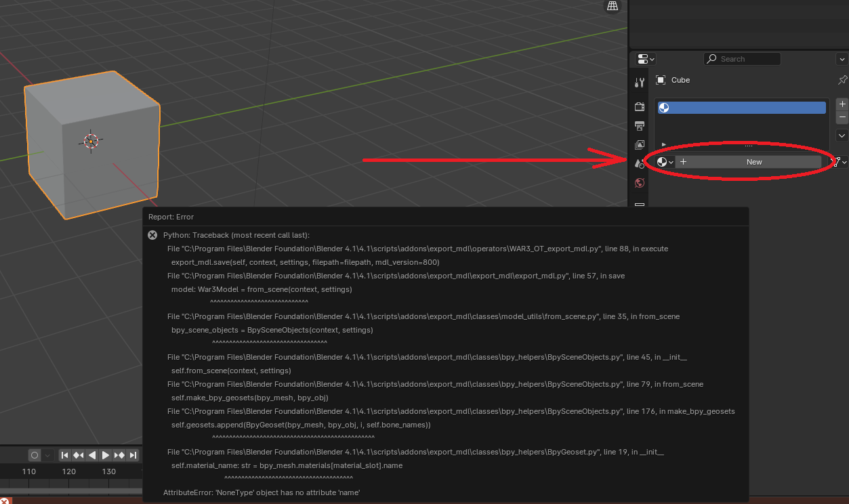
Task: Open the Render properties tab
Action: [640, 106]
